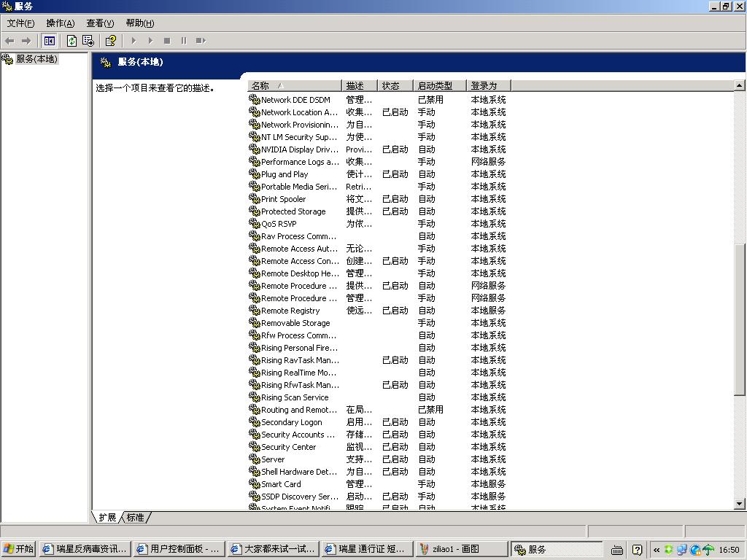Viewport: 747px width, 560px height.
Task: Click the Refresh toolbar icon
Action: [x=71, y=41]
